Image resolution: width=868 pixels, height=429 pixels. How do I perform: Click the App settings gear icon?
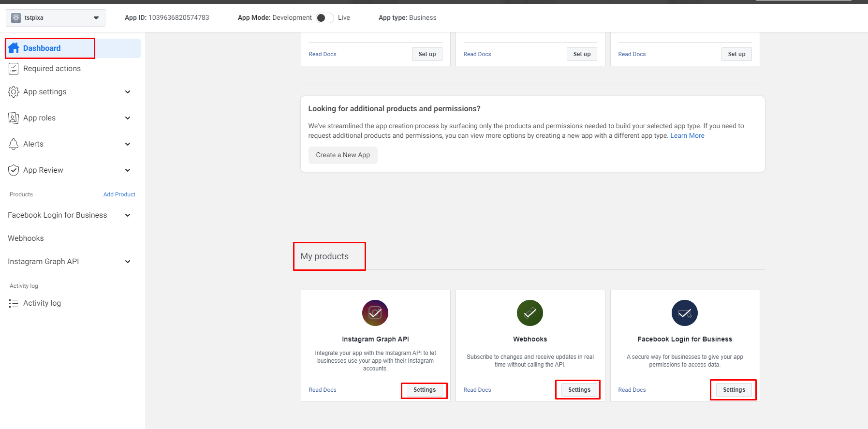(14, 92)
